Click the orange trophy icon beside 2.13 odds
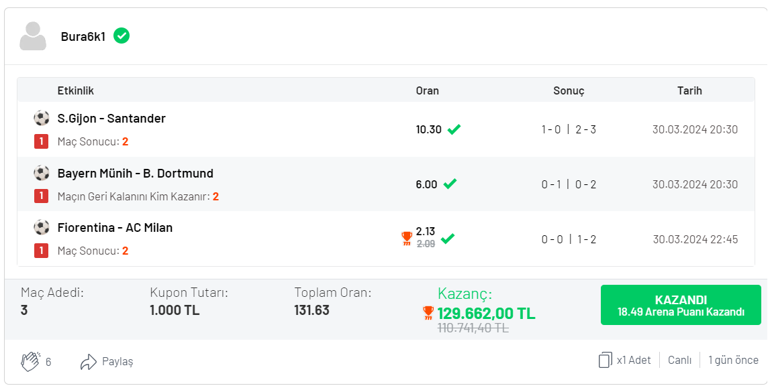The height and width of the screenshot is (388, 770). [407, 239]
